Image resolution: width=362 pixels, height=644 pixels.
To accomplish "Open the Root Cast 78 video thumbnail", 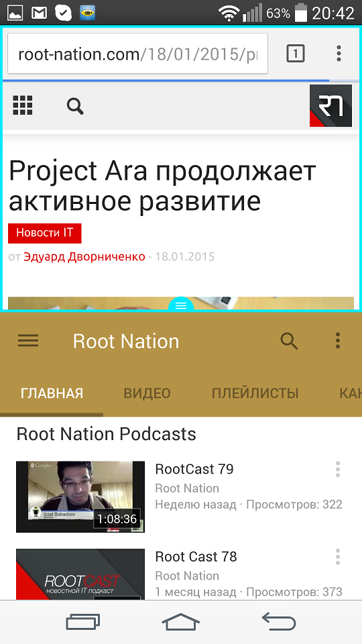I will pyautogui.click(x=80, y=574).
